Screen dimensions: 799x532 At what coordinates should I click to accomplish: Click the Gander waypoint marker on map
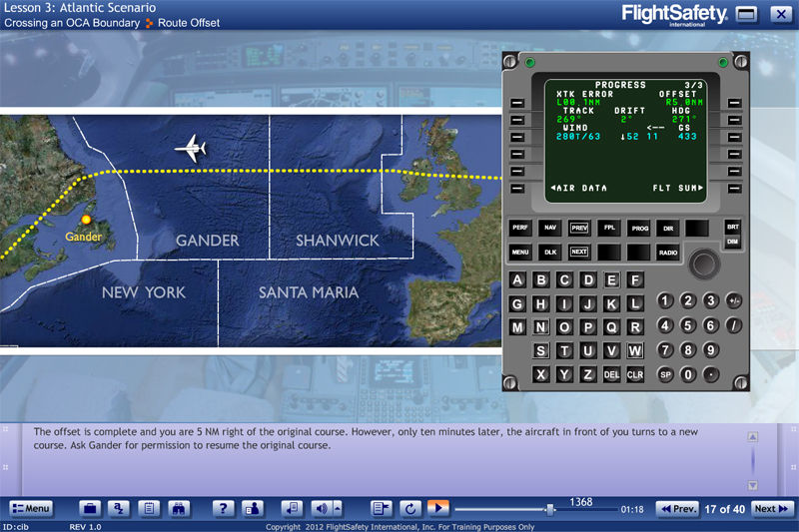[x=86, y=220]
